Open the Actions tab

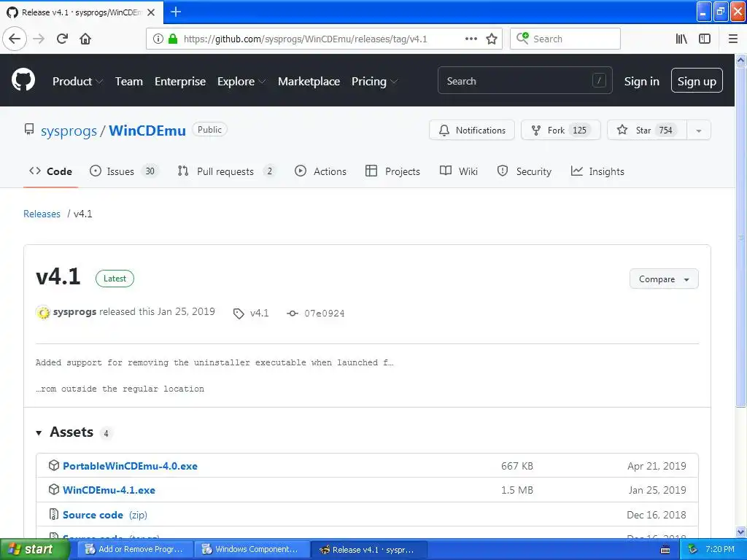click(x=321, y=171)
